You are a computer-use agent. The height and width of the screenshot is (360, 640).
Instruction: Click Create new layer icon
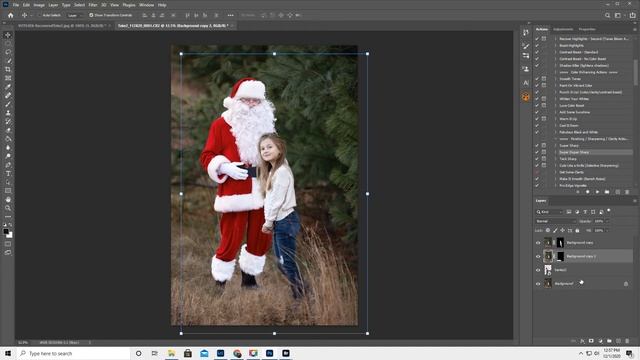coord(618,341)
